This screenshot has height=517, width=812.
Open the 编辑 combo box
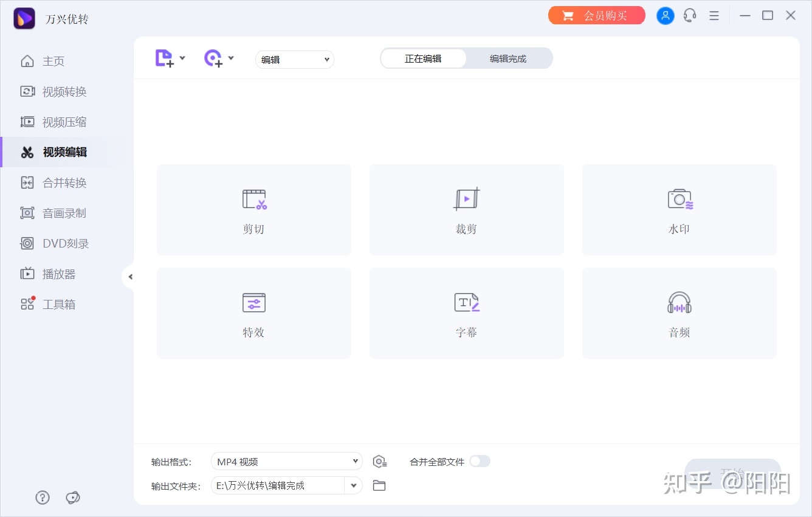(x=295, y=59)
